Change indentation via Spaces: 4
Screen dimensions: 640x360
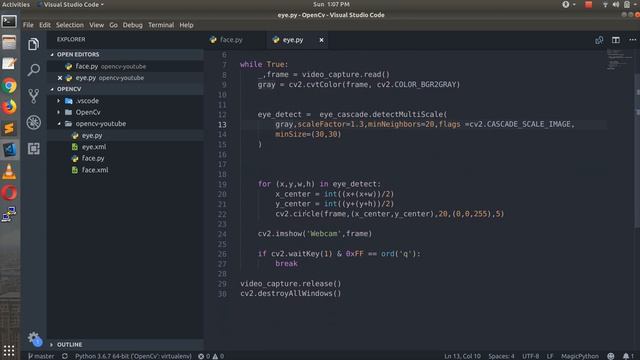coord(501,356)
